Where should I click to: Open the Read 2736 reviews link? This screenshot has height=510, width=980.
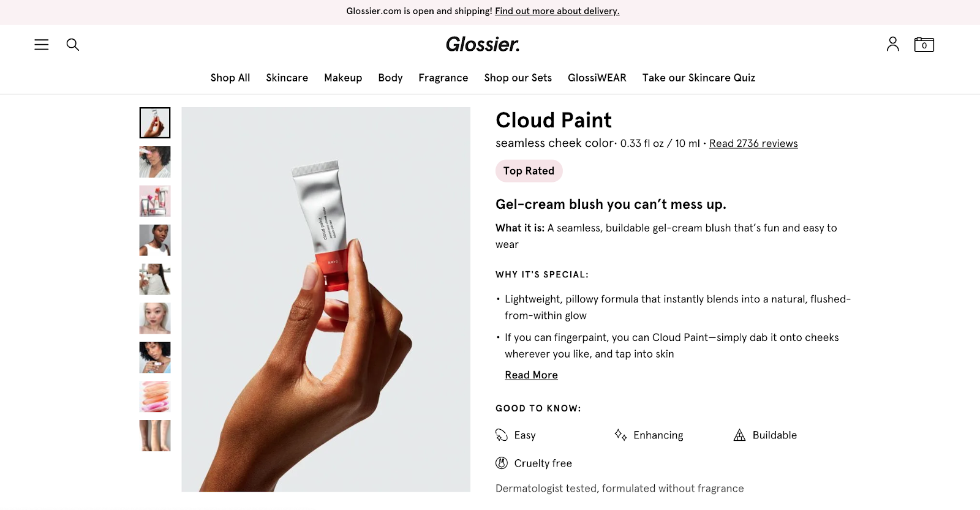click(x=753, y=143)
